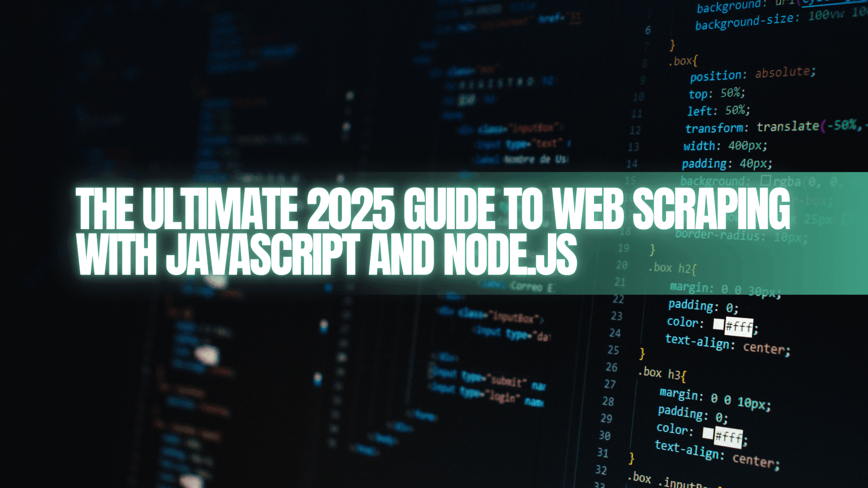This screenshot has height=488, width=868.
Task: Click the rgba swatch on the background line
Action: 765,181
